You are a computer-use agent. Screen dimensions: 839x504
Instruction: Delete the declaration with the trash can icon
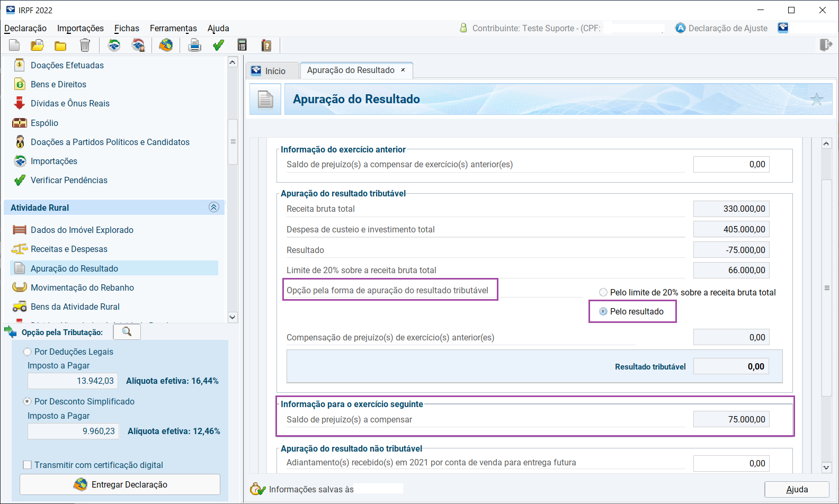coord(85,46)
